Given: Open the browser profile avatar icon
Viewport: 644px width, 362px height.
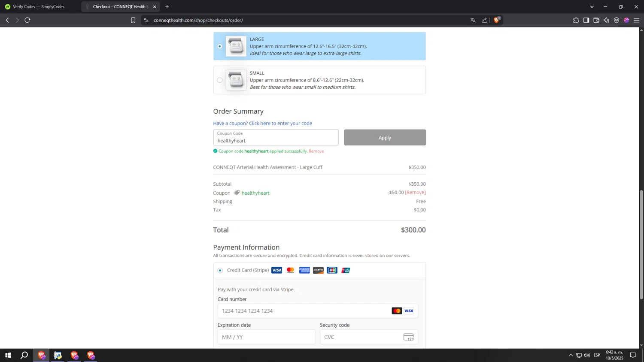Looking at the screenshot, I should pyautogui.click(x=626, y=20).
